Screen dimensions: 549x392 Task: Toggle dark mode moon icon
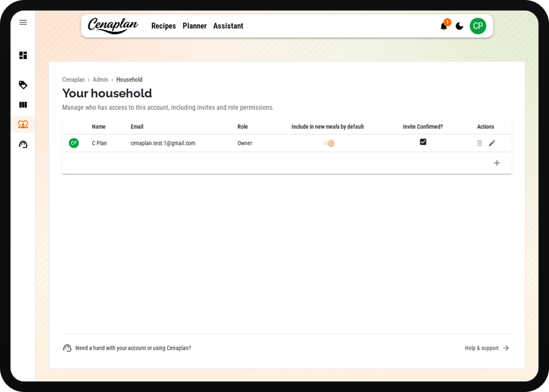[x=459, y=26]
